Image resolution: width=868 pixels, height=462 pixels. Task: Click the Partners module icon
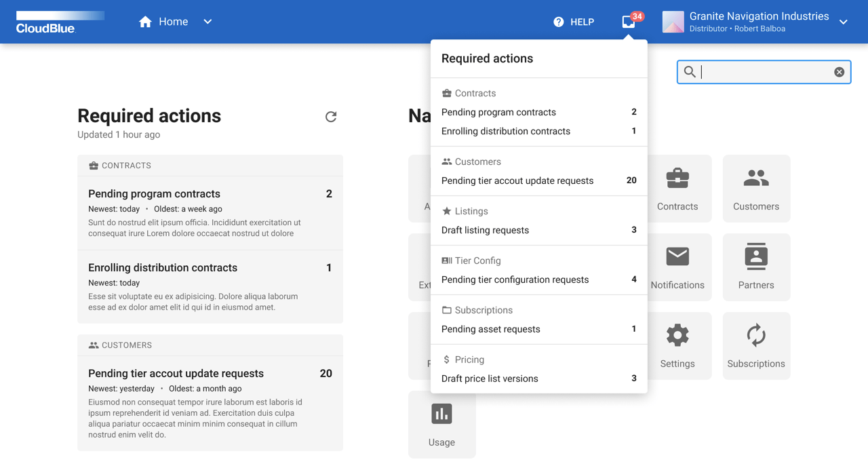(x=755, y=256)
